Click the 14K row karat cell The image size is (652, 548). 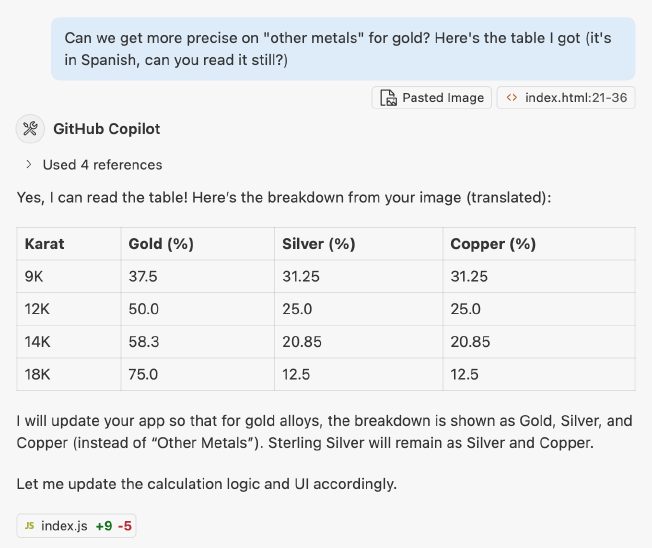(x=38, y=342)
